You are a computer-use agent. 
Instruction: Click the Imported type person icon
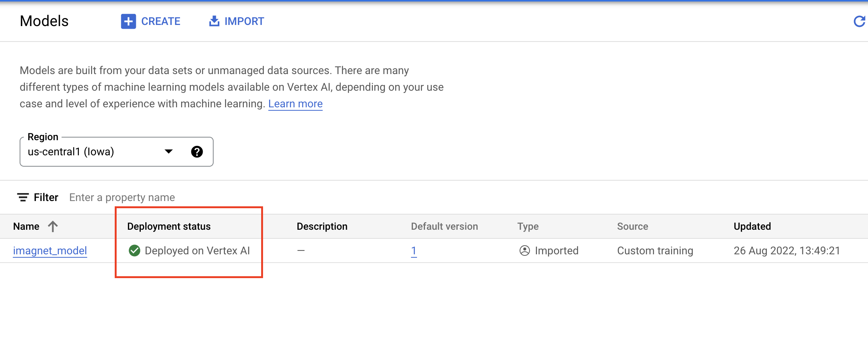click(525, 251)
